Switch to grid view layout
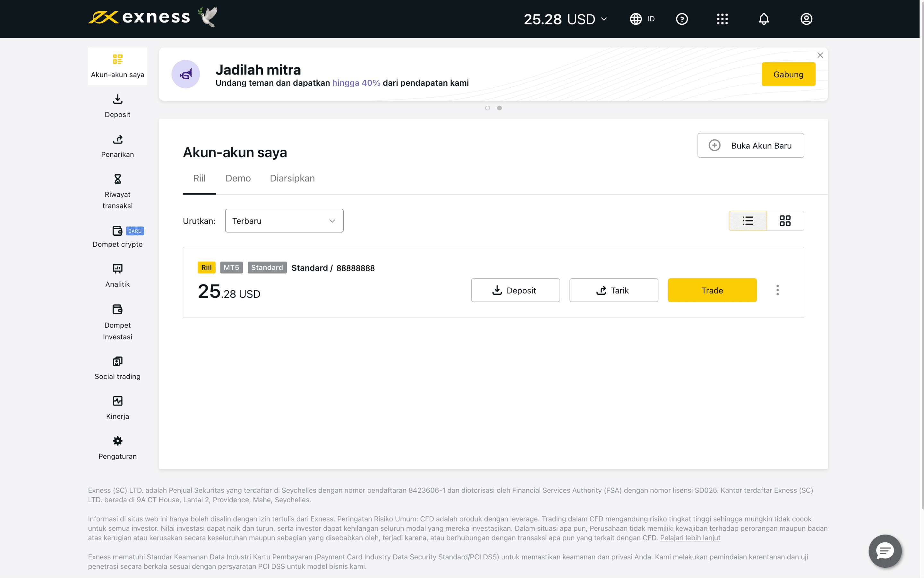 pos(785,221)
